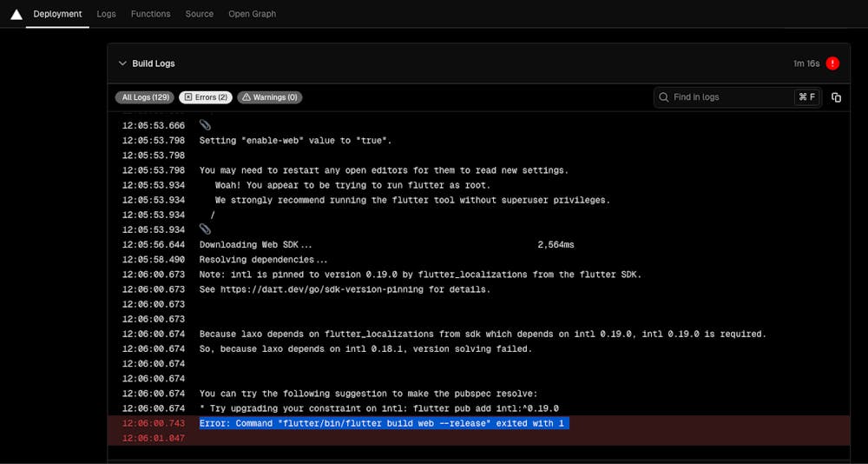The width and height of the screenshot is (868, 464).
Task: Select 'Woah! You appear to be' log line
Action: pyautogui.click(x=352, y=185)
